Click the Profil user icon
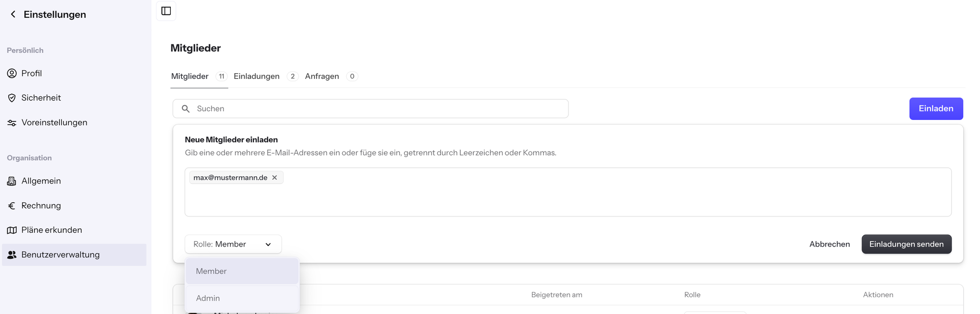 tap(12, 73)
